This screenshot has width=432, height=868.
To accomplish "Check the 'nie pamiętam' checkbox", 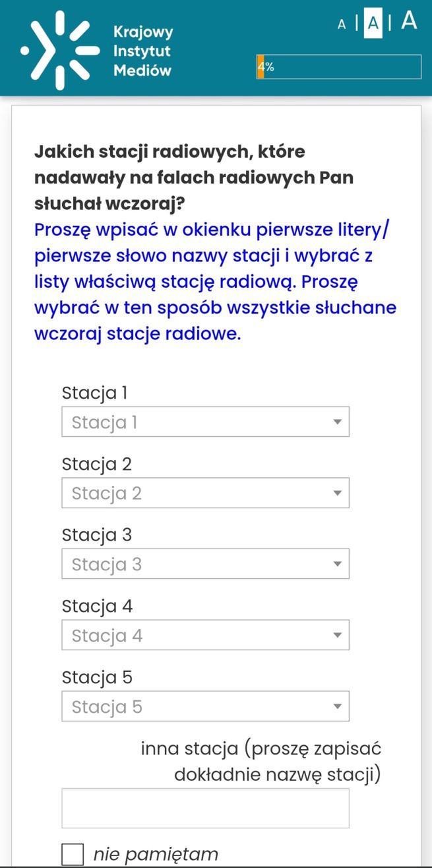I will click(x=73, y=853).
